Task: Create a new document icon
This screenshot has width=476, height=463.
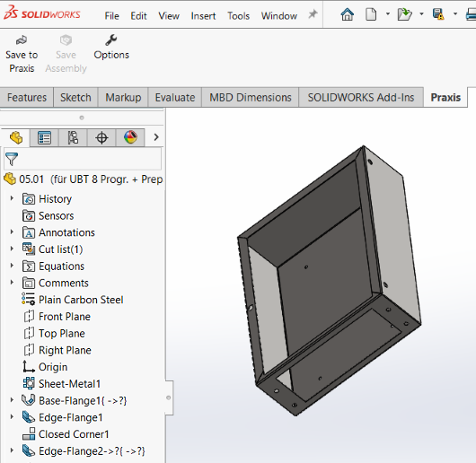Action: click(x=371, y=14)
